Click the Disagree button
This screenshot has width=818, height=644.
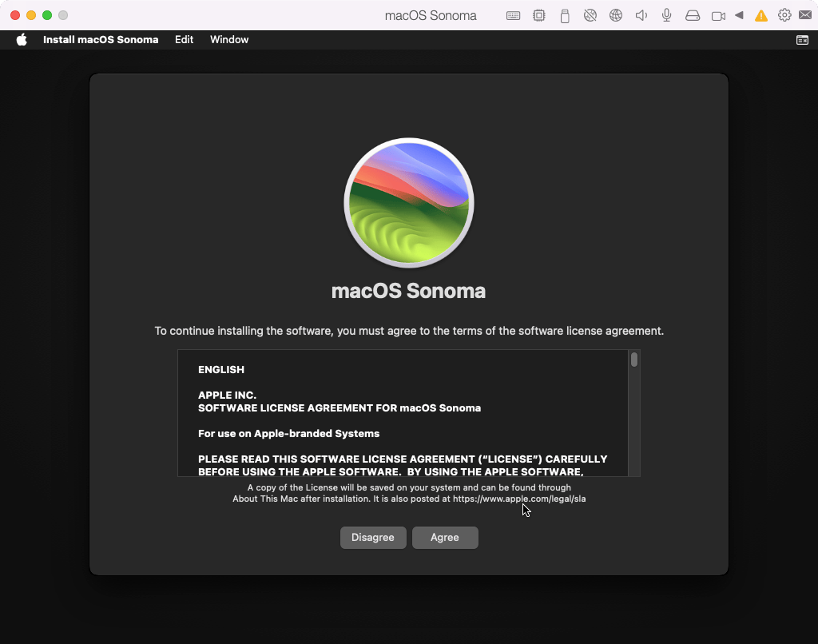click(373, 538)
